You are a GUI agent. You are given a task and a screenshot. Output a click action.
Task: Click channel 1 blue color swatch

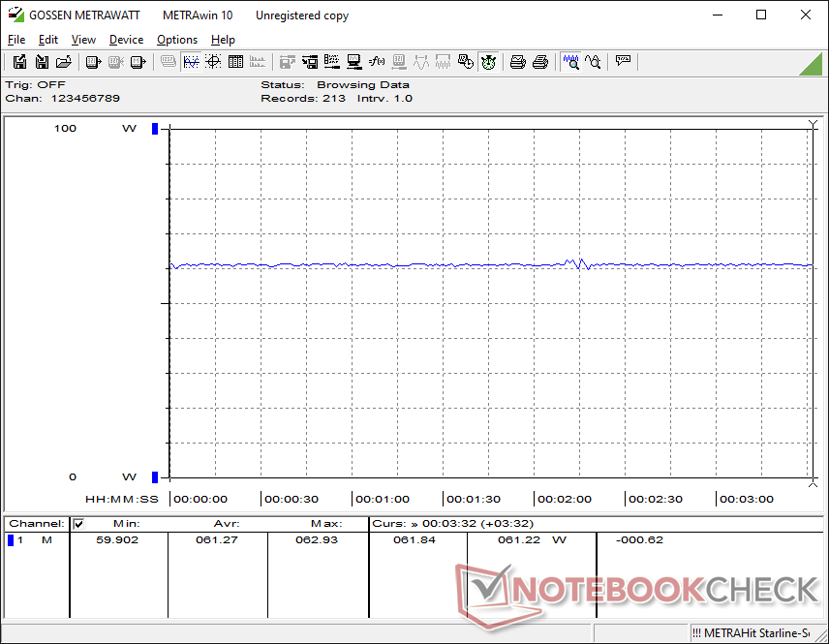[11, 539]
